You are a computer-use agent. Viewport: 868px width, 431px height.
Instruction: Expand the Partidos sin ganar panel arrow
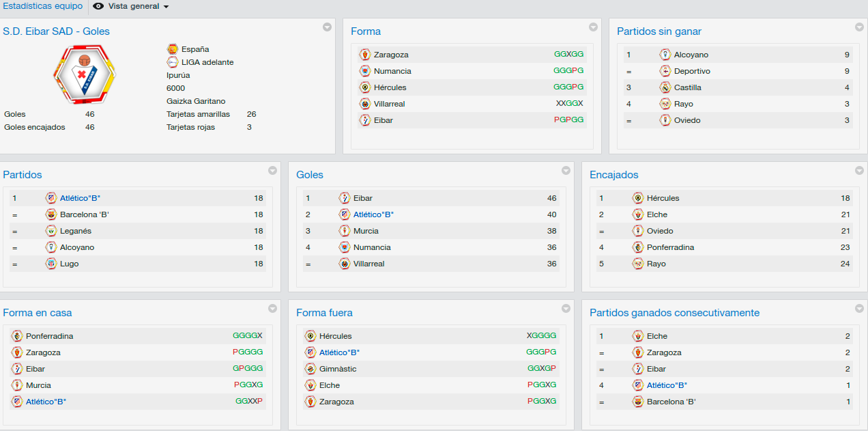tap(859, 27)
